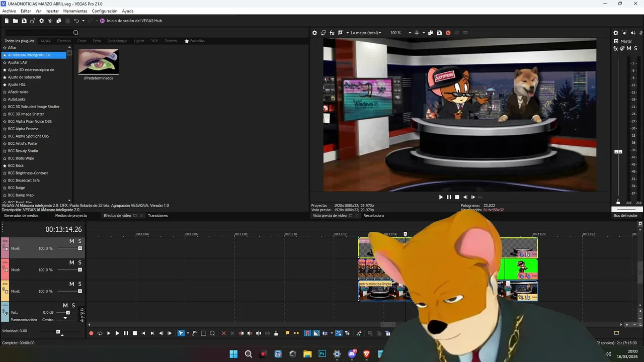This screenshot has width=644, height=362.
Task: Switch to Generador de medios tab
Action: tap(21, 216)
